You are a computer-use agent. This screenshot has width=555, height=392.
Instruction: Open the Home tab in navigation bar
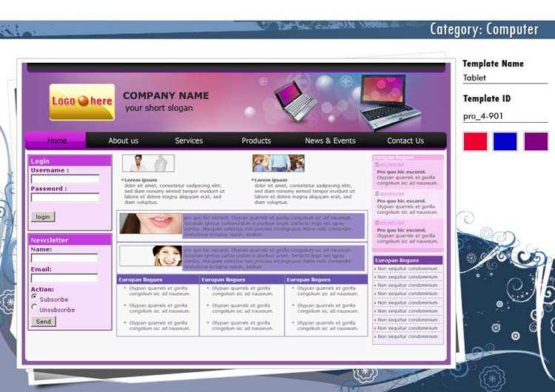coord(56,141)
